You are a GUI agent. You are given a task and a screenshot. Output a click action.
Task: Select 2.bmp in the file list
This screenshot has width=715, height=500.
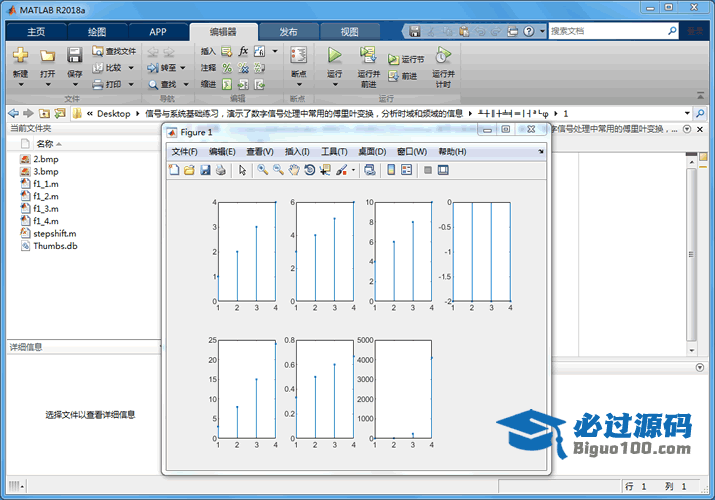pos(46,159)
